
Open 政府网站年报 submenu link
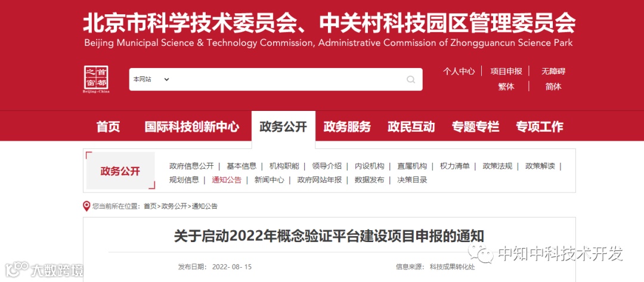click(x=319, y=180)
